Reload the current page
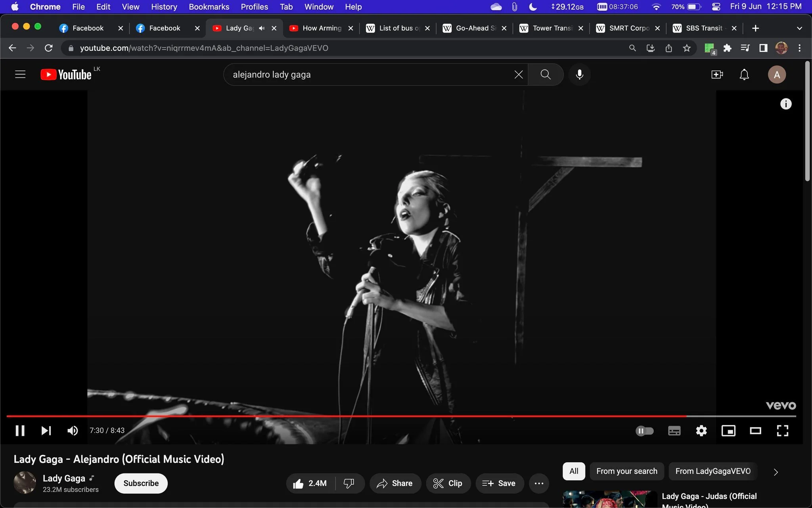Screen dimensions: 812x508 pyautogui.click(x=49, y=48)
